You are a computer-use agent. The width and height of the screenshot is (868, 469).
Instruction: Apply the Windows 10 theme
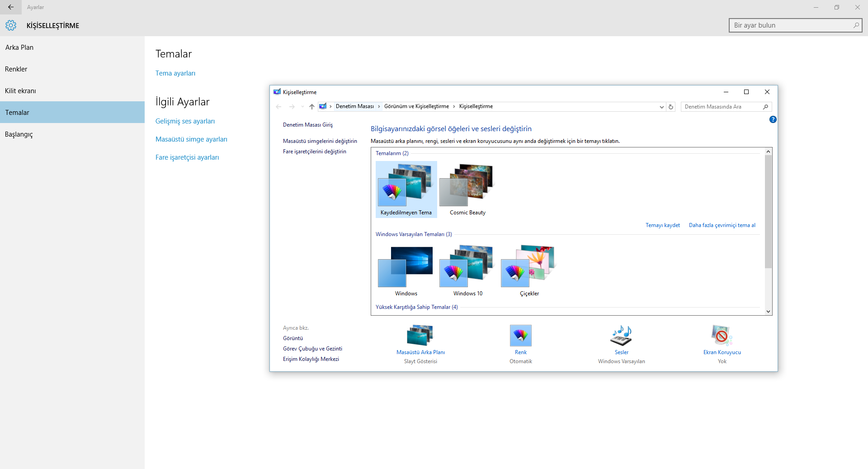[x=468, y=270]
